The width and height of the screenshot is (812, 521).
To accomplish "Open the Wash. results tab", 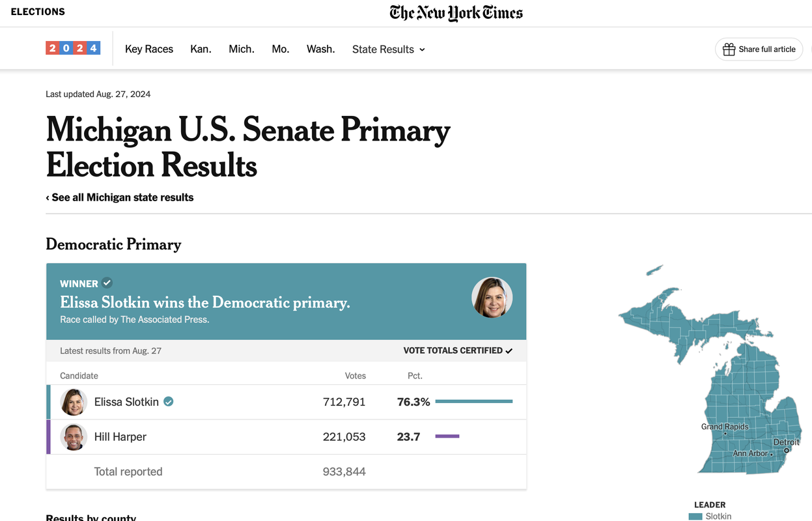I will click(x=320, y=49).
